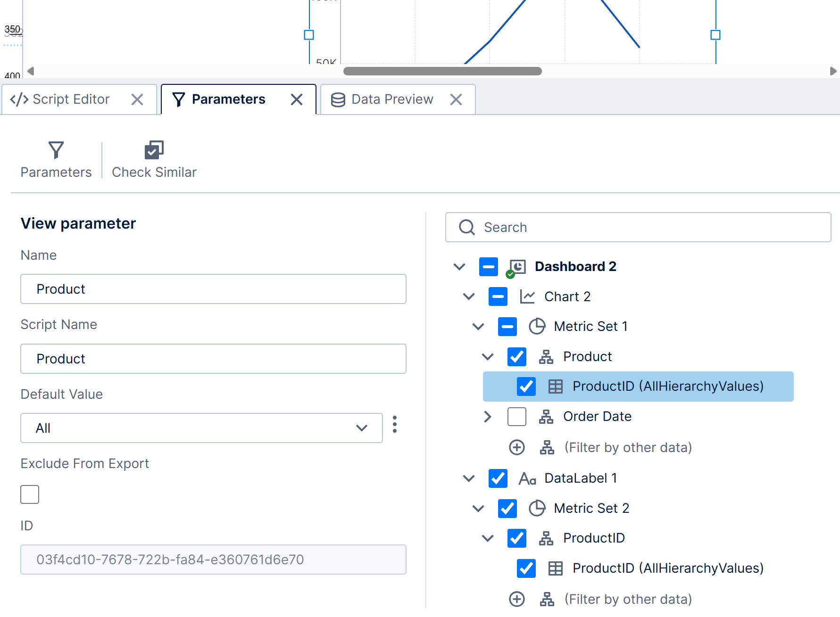The height and width of the screenshot is (617, 840).
Task: Select highlighted ProductID (AllHierarchyValues) row
Action: pyautogui.click(x=638, y=387)
